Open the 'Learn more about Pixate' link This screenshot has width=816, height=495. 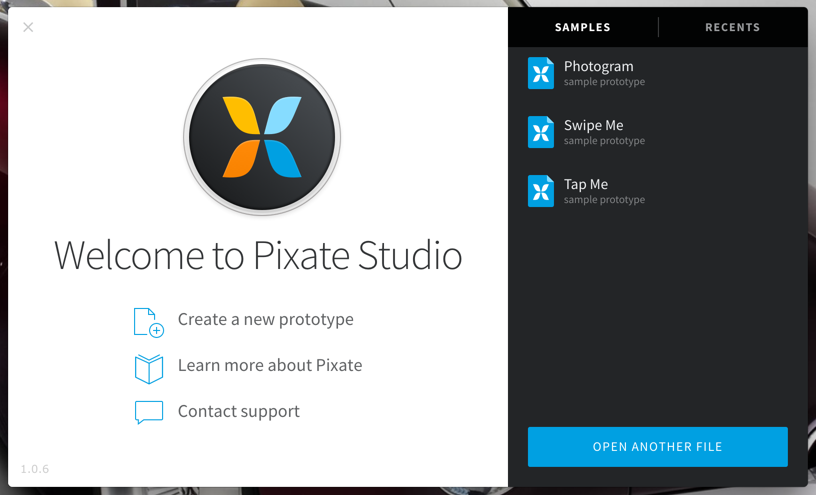[x=270, y=365]
